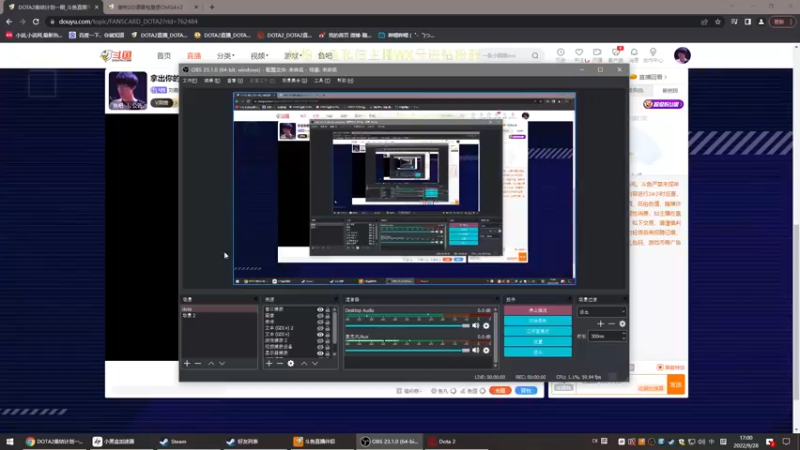
Task: Open 斗鱼直播伴侣 from the taskbar
Action: click(x=316, y=441)
